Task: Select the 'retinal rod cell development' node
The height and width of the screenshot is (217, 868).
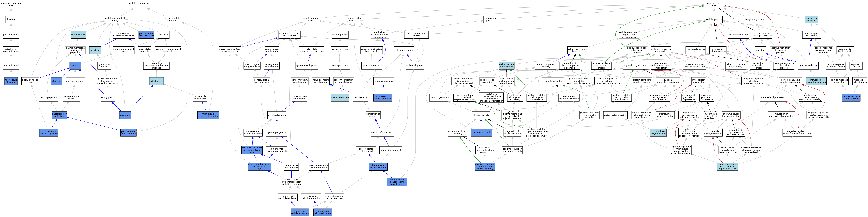Action: [x=300, y=212]
